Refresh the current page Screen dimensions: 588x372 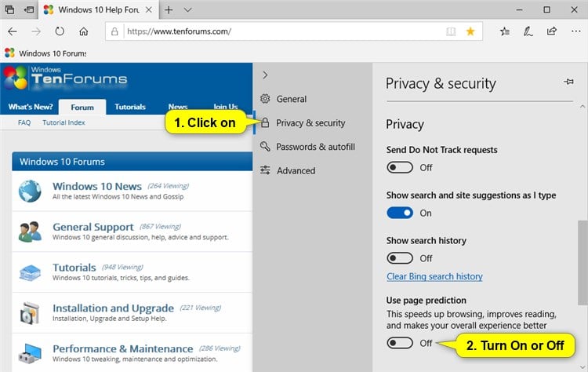coord(60,31)
